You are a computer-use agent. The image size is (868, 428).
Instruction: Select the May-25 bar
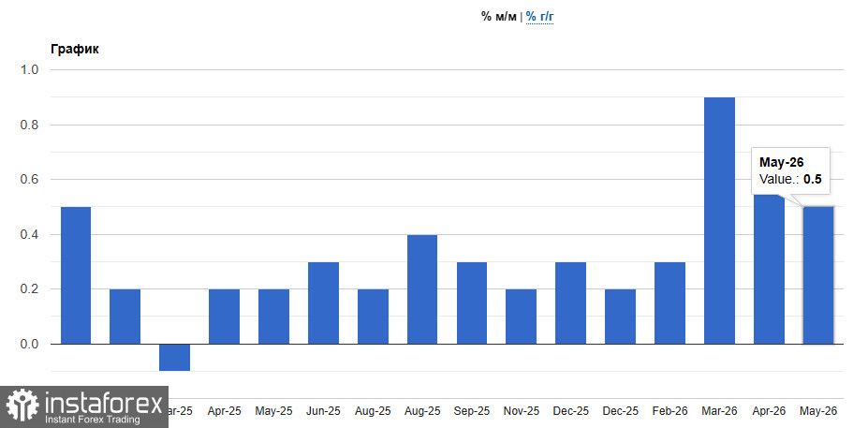click(274, 317)
